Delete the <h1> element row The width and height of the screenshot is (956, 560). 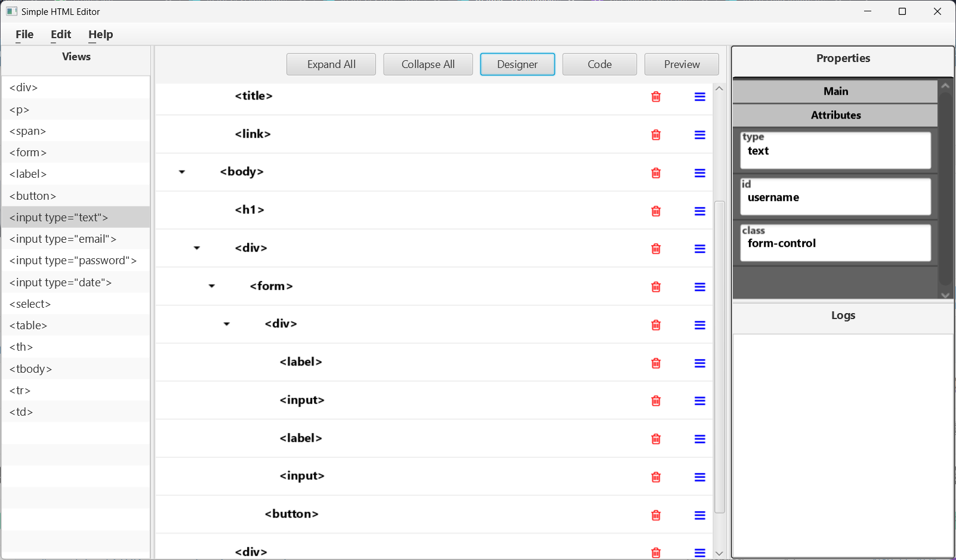[656, 211]
